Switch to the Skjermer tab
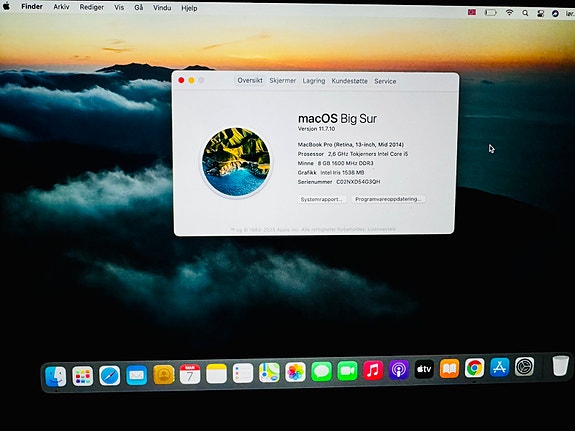This screenshot has height=431, width=575. (x=282, y=81)
